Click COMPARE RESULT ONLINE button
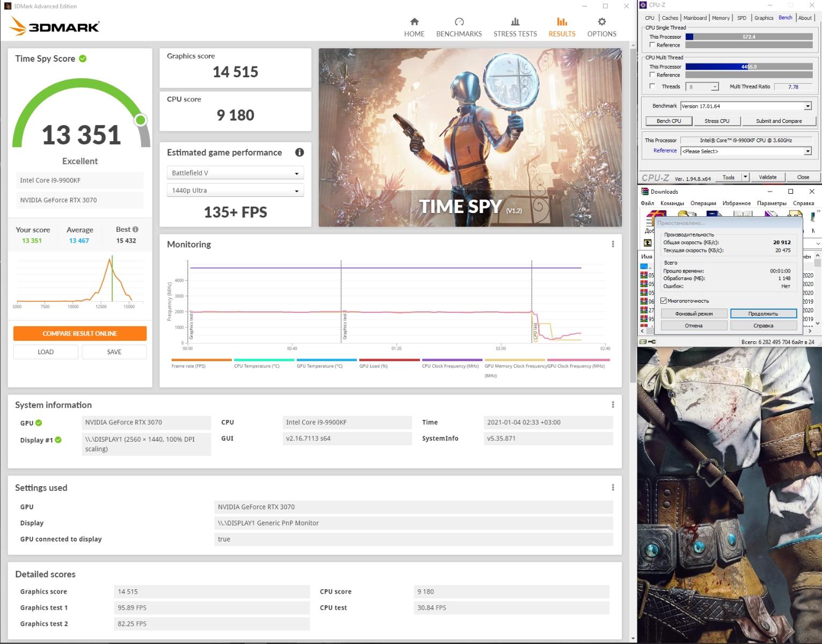 tap(80, 333)
